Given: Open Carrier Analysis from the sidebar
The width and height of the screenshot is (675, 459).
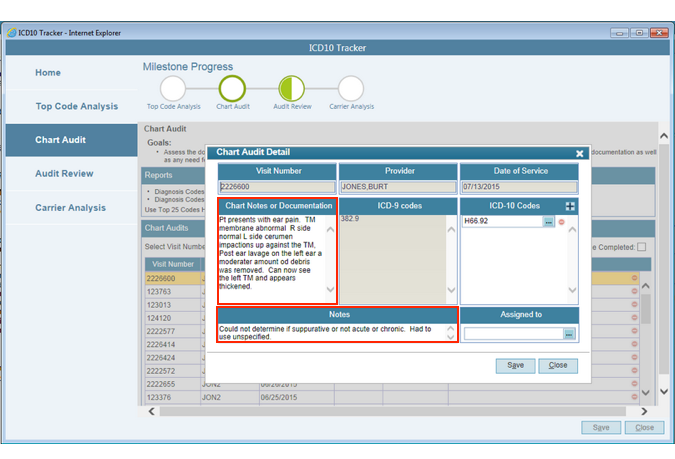Looking at the screenshot, I should (x=70, y=208).
